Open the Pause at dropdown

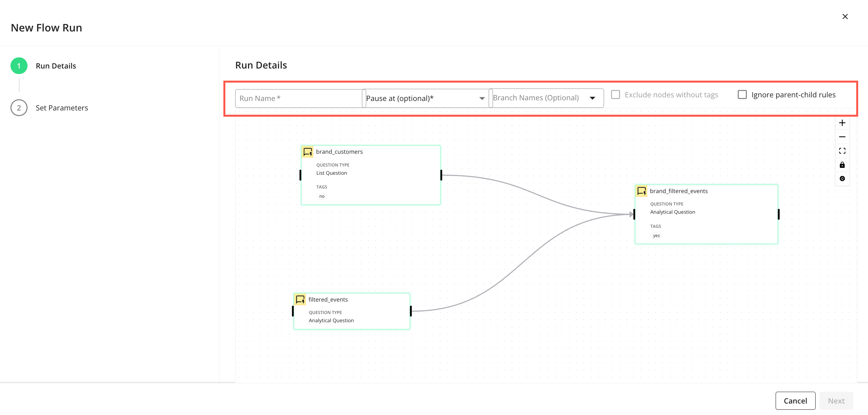(x=425, y=98)
